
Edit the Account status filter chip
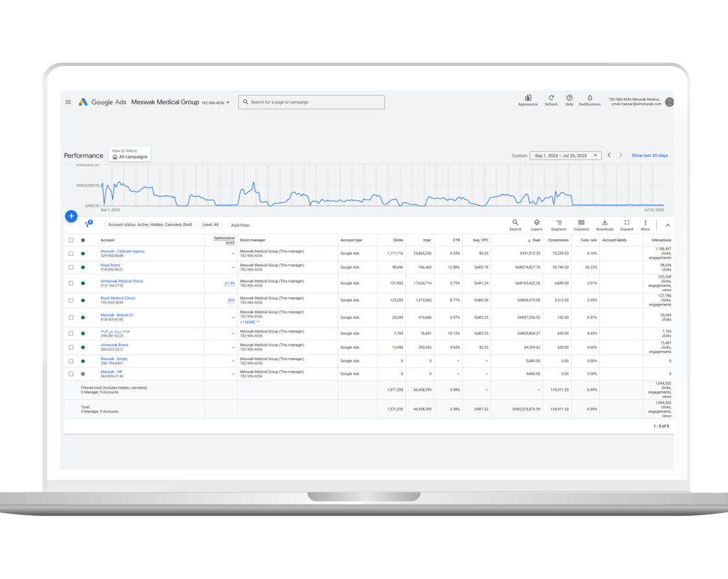pyautogui.click(x=150, y=224)
